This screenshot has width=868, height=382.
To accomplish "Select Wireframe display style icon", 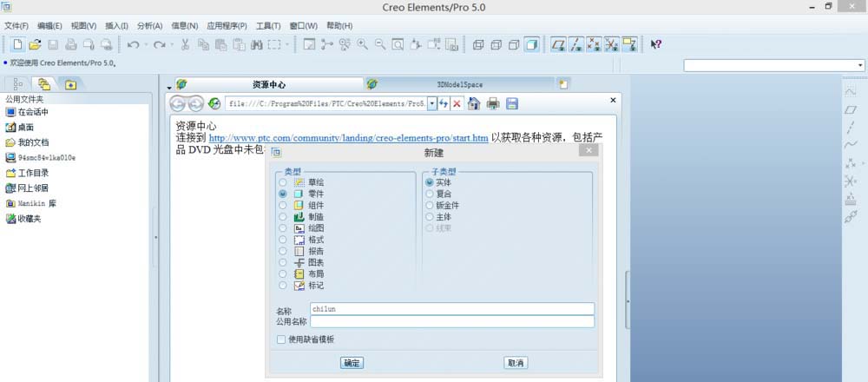I will coord(478,45).
